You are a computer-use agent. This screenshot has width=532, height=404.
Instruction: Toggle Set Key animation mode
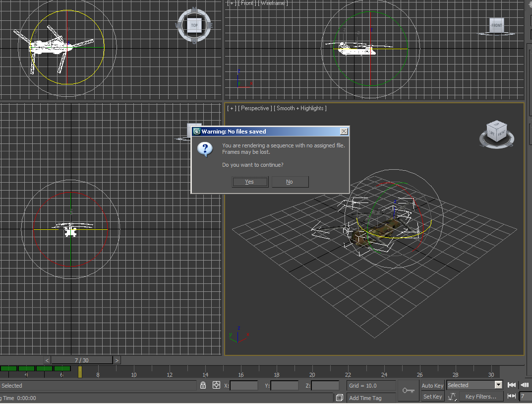click(x=432, y=397)
